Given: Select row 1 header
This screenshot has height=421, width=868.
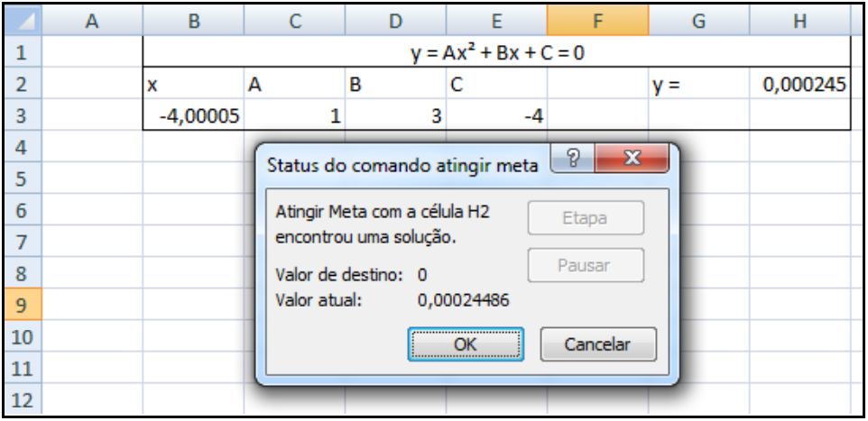Looking at the screenshot, I should pos(20,52).
